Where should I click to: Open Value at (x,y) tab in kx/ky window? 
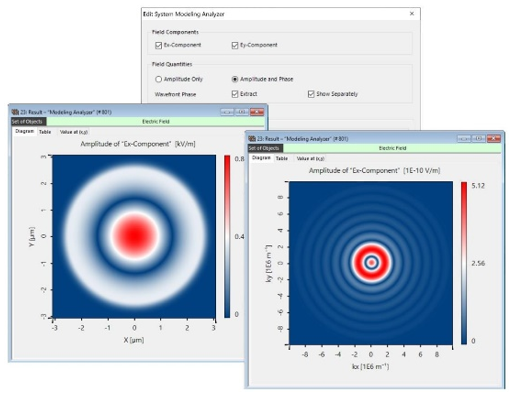[x=310, y=158]
